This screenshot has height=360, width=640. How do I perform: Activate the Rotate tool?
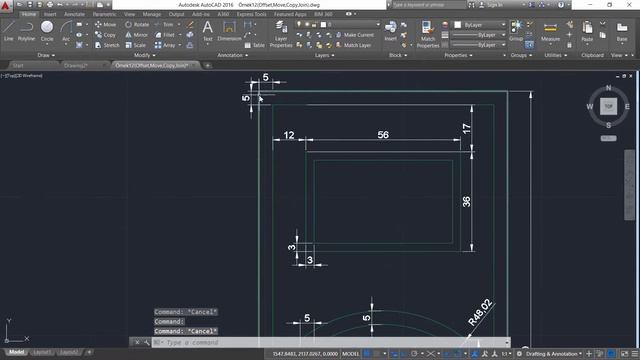point(137,24)
